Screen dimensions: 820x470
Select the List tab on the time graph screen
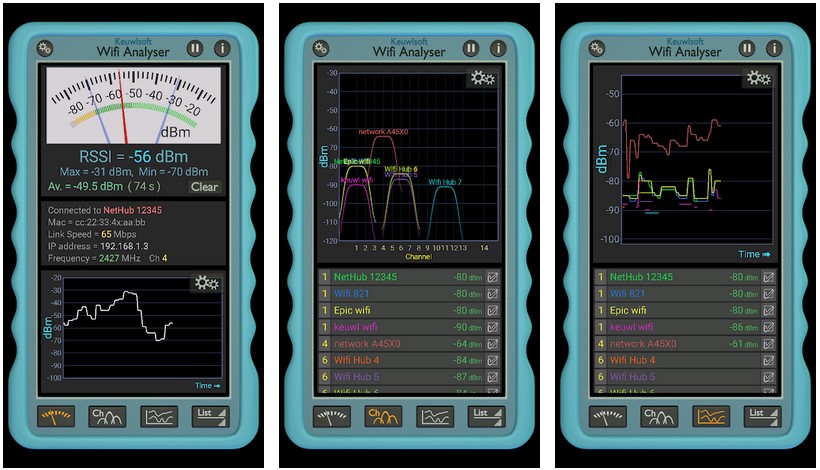[x=762, y=417]
